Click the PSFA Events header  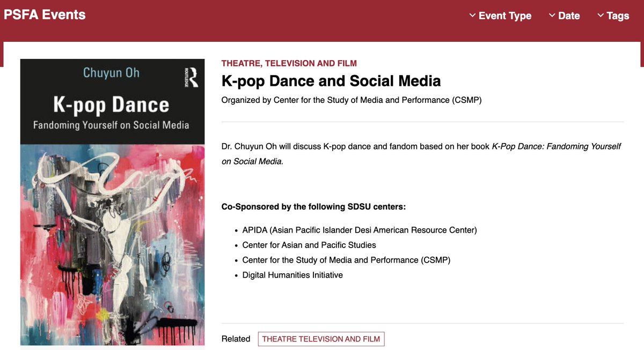coord(45,14)
